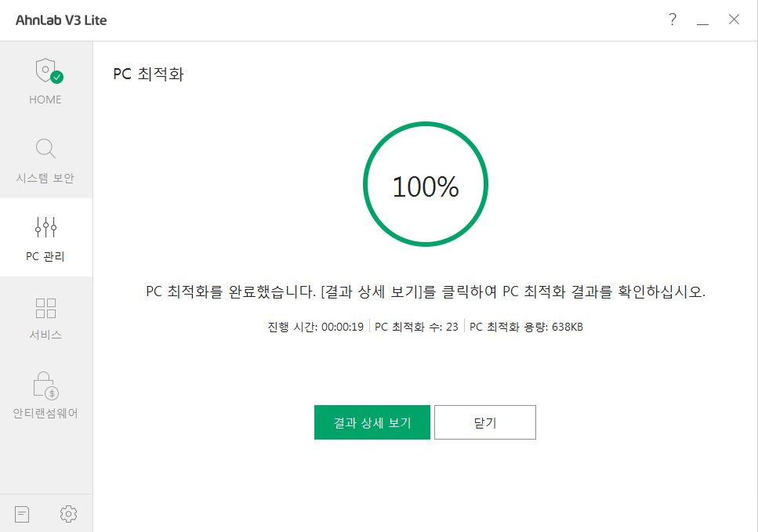Select the PC 관리 sliders icon

45,226
